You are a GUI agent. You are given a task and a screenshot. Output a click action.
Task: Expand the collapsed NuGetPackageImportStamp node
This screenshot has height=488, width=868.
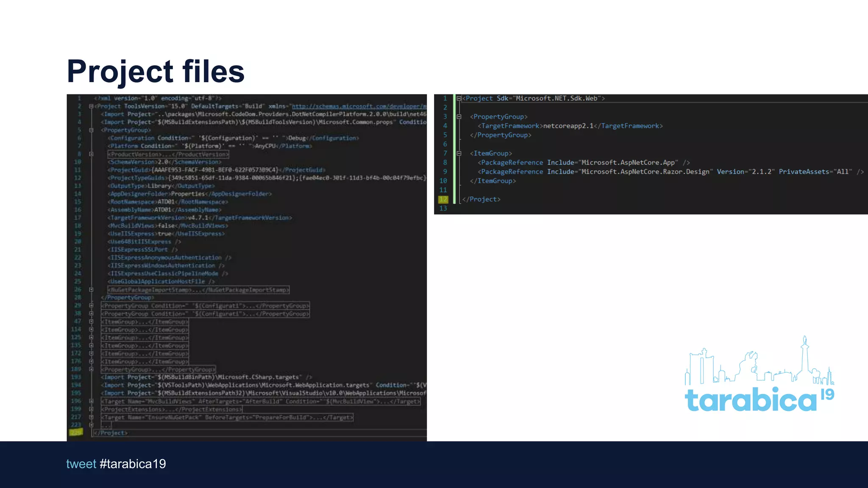coord(91,290)
